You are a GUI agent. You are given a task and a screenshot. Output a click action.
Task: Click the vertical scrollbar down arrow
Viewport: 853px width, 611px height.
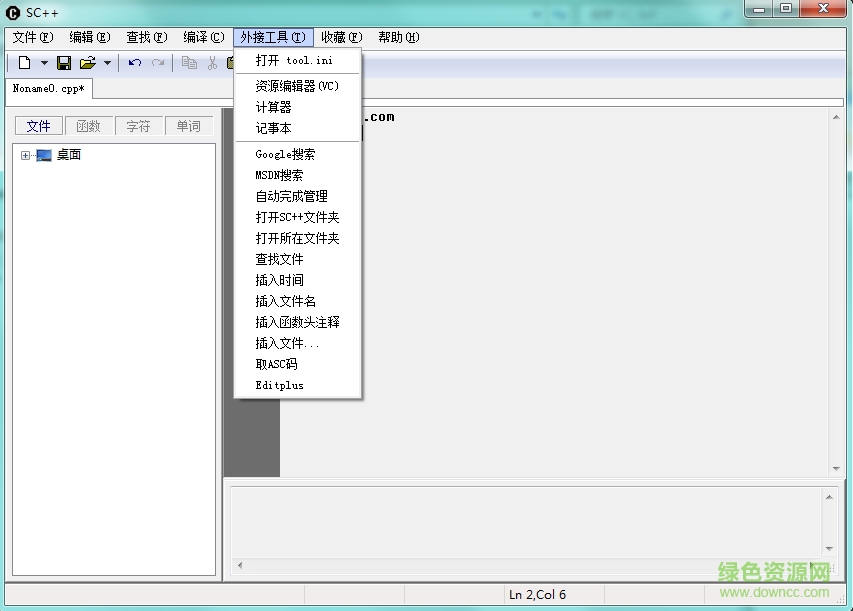(836, 466)
